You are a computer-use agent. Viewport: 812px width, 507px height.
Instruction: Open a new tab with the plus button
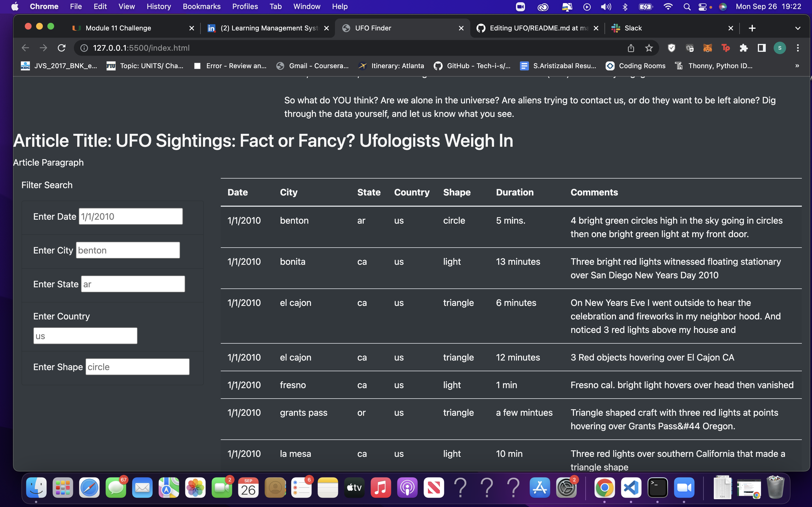(x=752, y=28)
